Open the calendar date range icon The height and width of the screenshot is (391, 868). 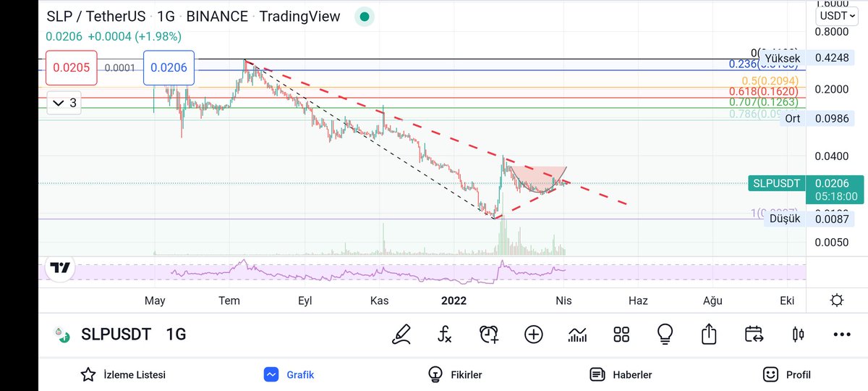coord(754,334)
